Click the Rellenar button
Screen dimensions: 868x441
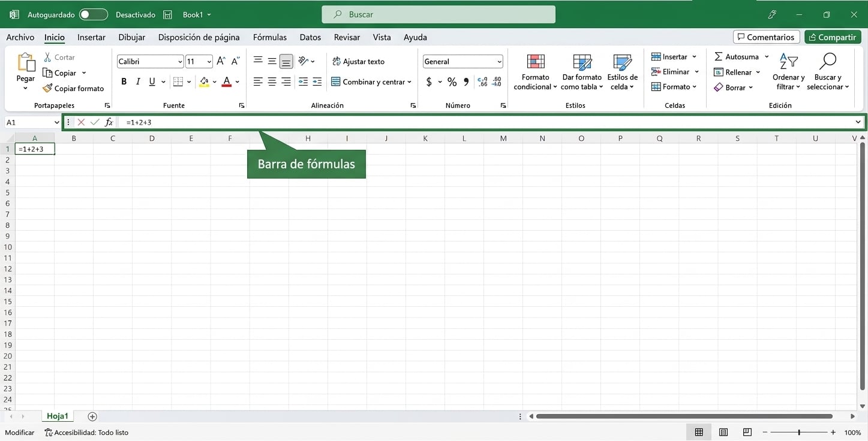737,73
